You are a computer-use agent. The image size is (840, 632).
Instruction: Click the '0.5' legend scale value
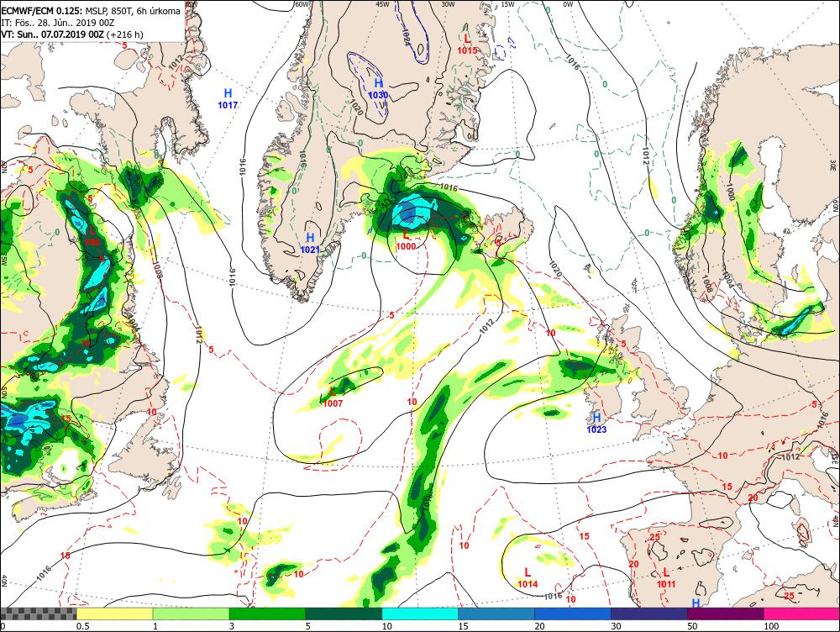point(82,626)
